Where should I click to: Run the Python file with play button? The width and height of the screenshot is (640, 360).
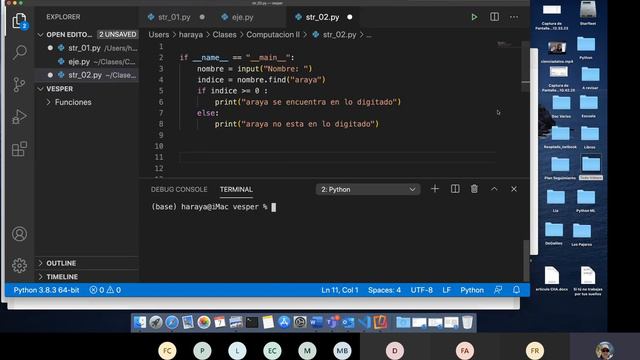coord(474,17)
